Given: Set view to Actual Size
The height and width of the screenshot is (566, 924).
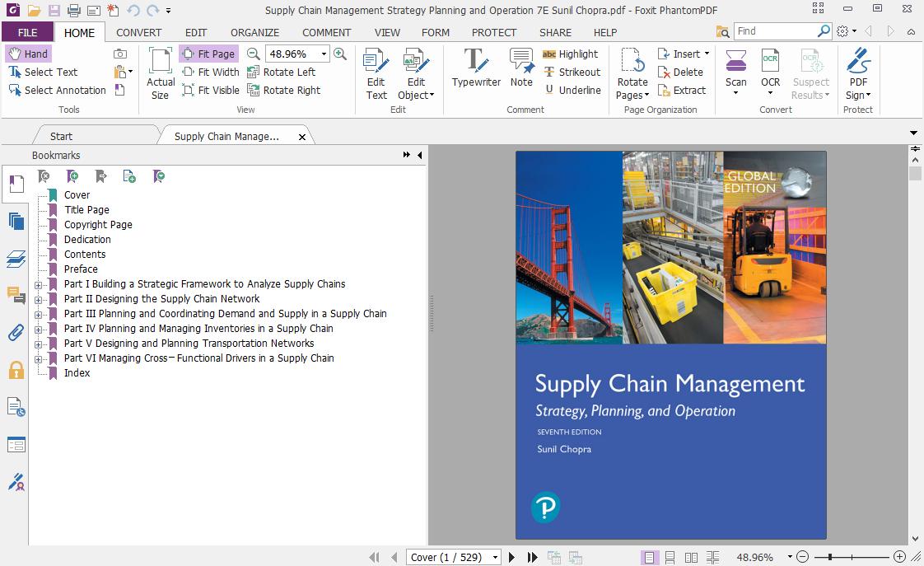Looking at the screenshot, I should coord(161,73).
